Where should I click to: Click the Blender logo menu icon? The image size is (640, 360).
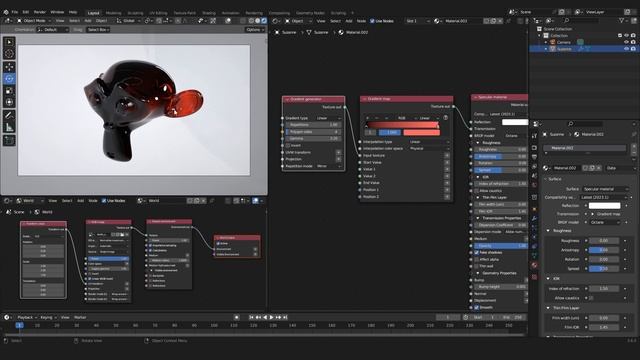(x=6, y=12)
